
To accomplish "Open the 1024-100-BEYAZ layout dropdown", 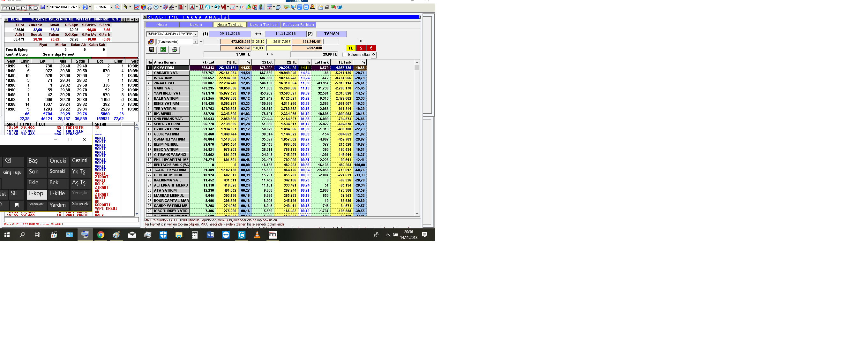I will click(79, 7).
